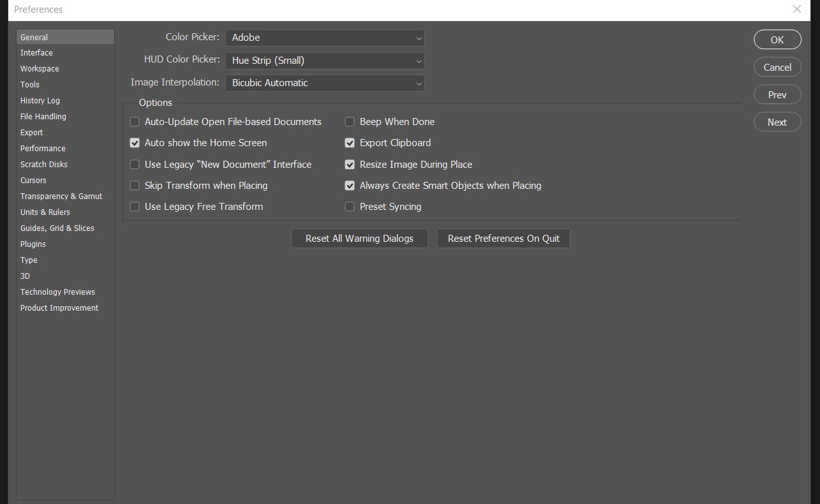Confirm settings with the OK button
820x504 pixels.
tap(777, 39)
